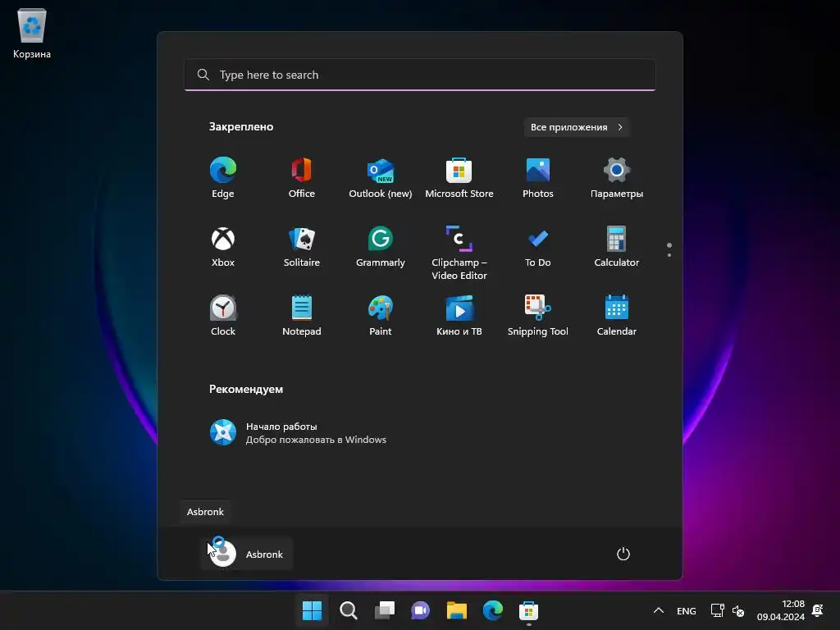Image resolution: width=840 pixels, height=630 pixels.
Task: Open Solitaire game
Action: (x=302, y=246)
